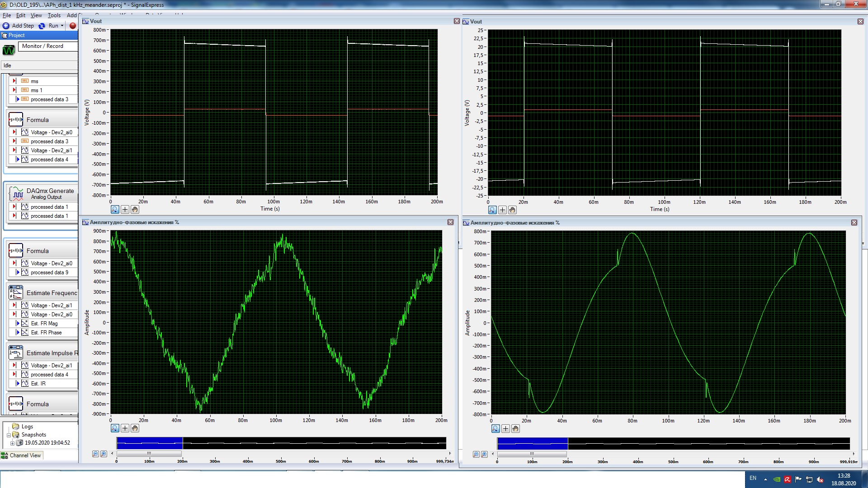This screenshot has height=488, width=868.
Task: Click first overview zoom icon under bottom-right graph
Action: [476, 454]
